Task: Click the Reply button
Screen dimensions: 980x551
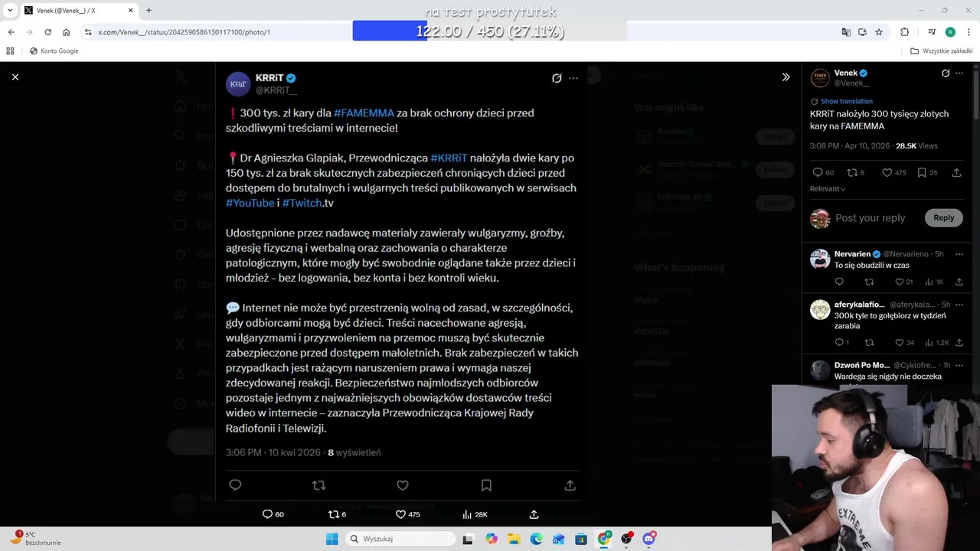Action: click(943, 218)
